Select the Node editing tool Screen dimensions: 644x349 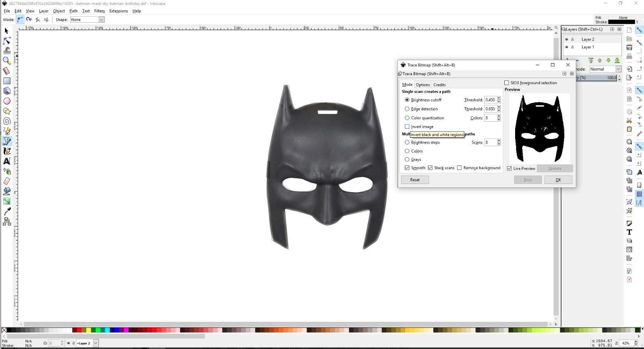pos(7,41)
